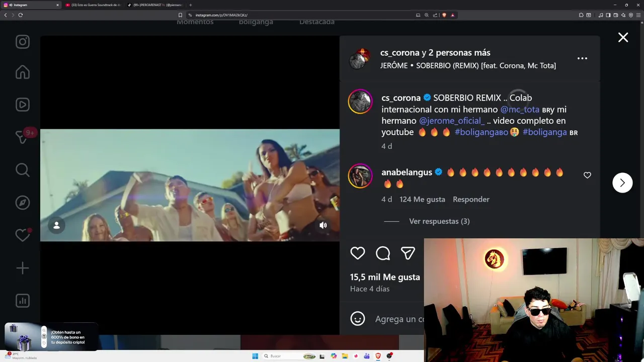Switch to the PIEROARENAS TikTok tab
644x362 pixels.
(x=155, y=5)
